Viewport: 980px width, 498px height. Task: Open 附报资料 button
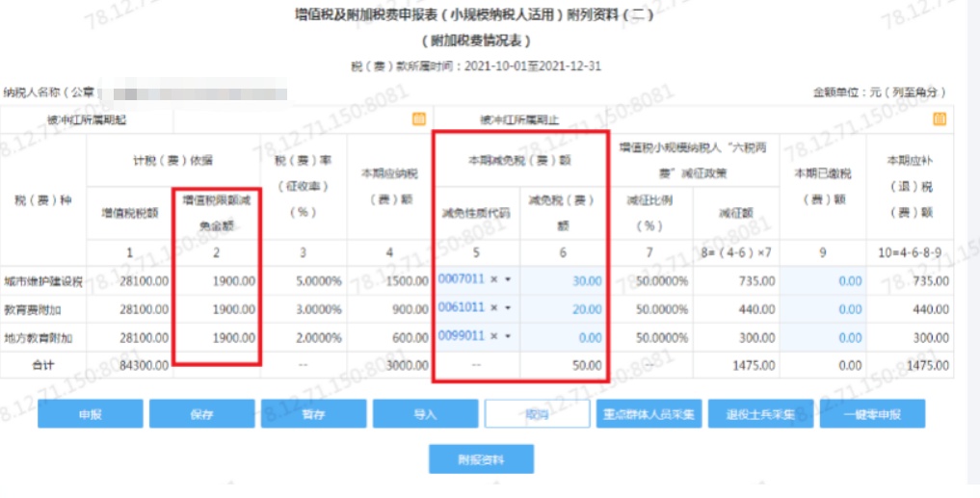click(x=481, y=459)
